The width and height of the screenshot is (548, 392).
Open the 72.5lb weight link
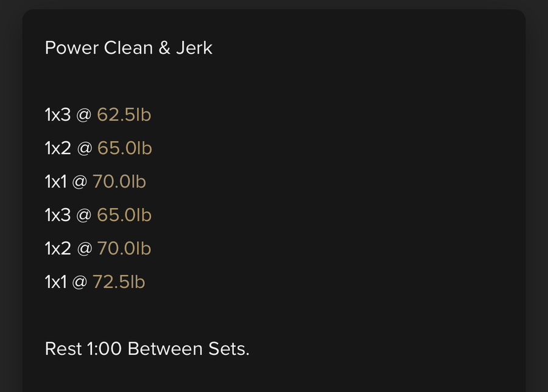119,282
